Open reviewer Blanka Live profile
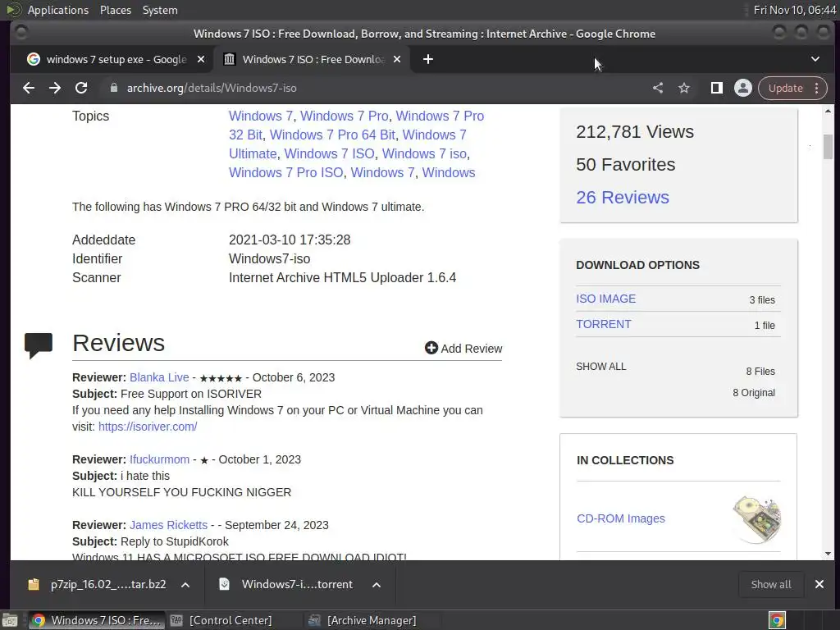Viewport: 840px width, 630px height. pyautogui.click(x=159, y=377)
